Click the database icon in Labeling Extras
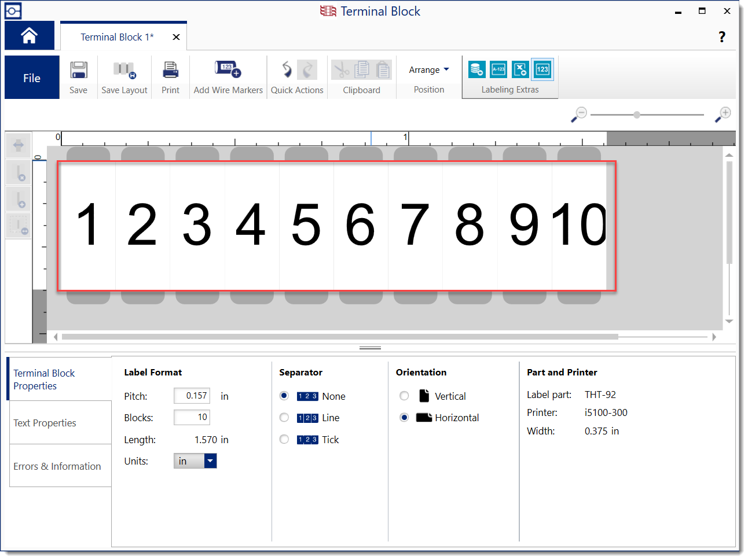748x560 pixels. click(476, 69)
